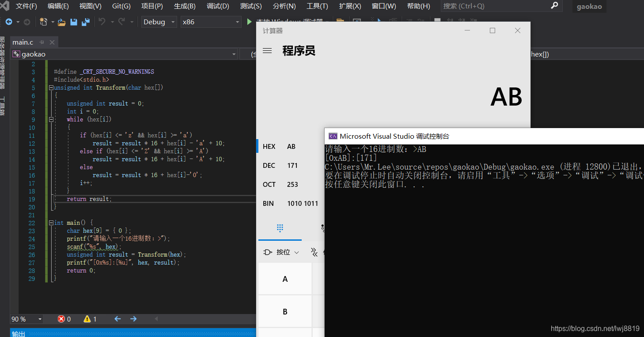Viewport: 644px width, 337px height.
Task: Click the console window title icon
Action: tap(333, 136)
